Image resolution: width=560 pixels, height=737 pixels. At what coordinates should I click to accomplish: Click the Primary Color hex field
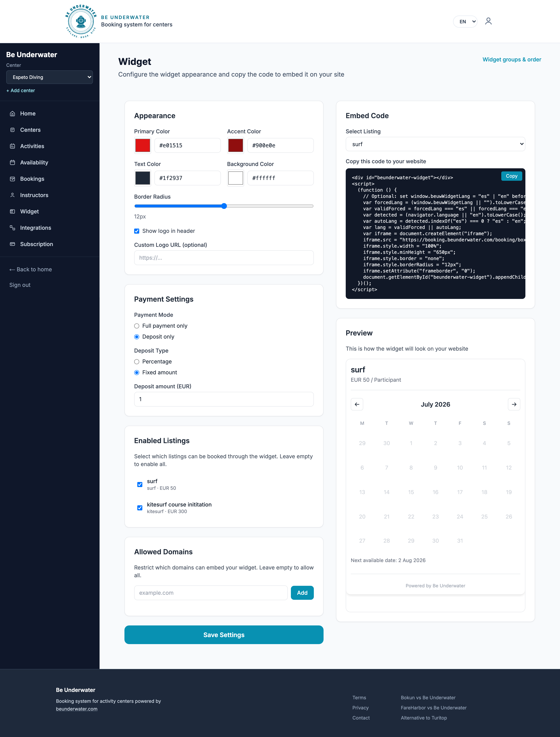tap(187, 146)
